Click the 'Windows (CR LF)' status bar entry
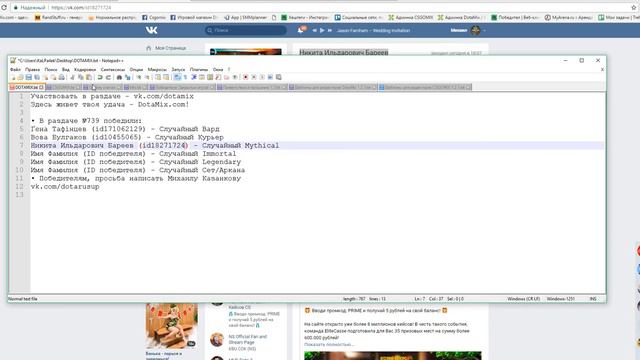Image resolution: width=640 pixels, height=360 pixels. click(524, 299)
